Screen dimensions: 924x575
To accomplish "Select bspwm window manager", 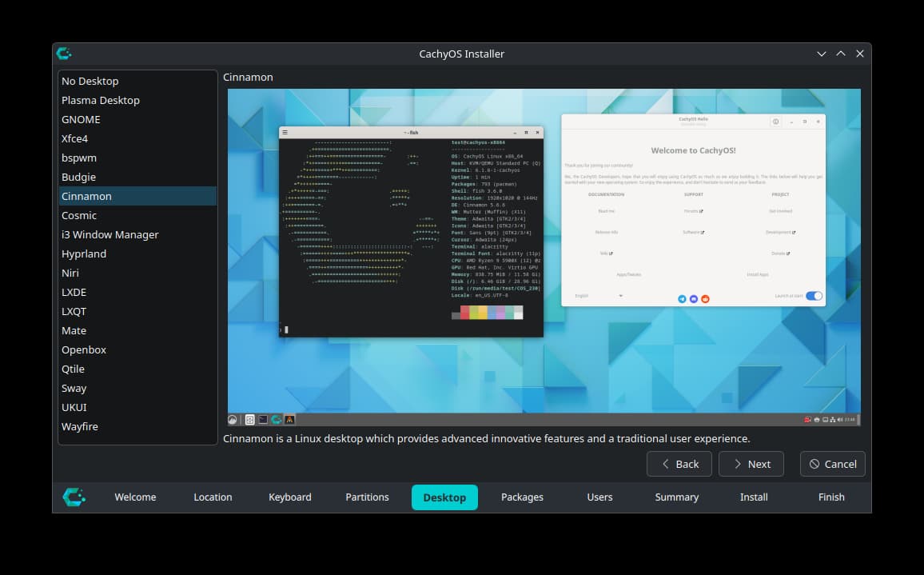I will [138, 158].
